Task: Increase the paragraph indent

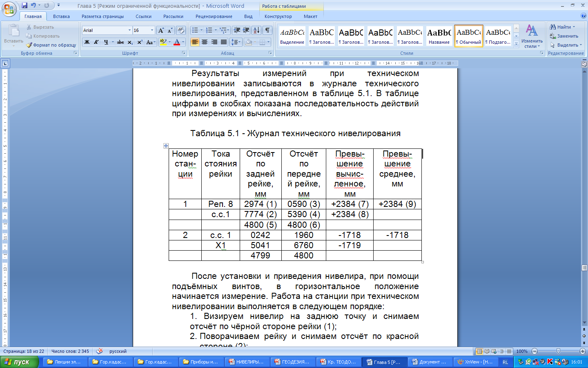Action: coord(246,30)
